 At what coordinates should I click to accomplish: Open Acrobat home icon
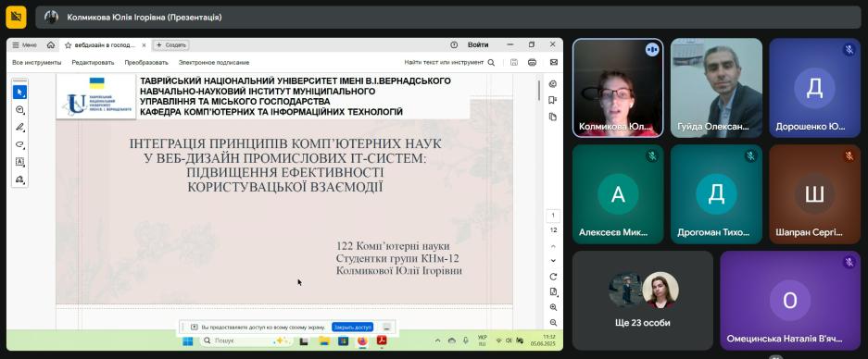click(51, 44)
